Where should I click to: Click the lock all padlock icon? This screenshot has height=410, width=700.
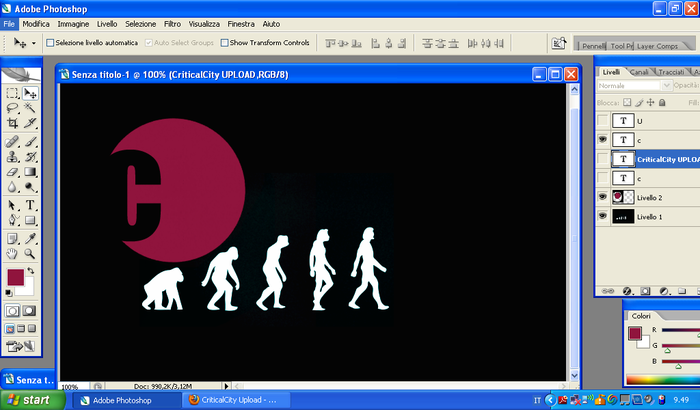click(662, 102)
